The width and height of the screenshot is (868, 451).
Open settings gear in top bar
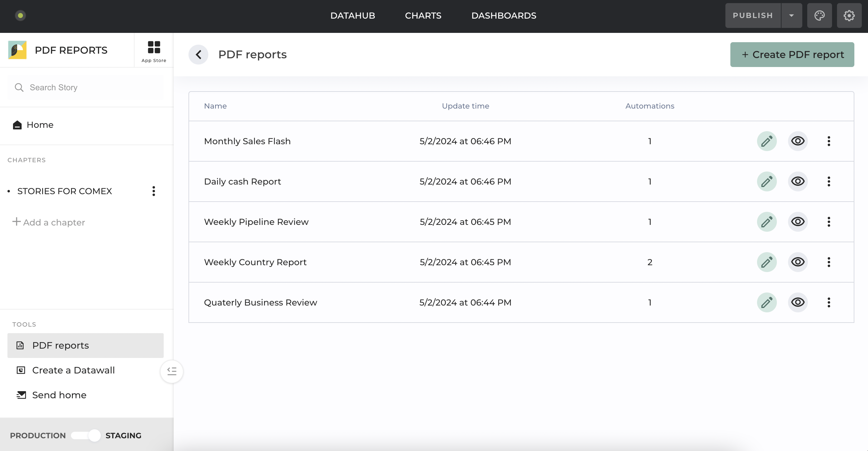pyautogui.click(x=849, y=16)
